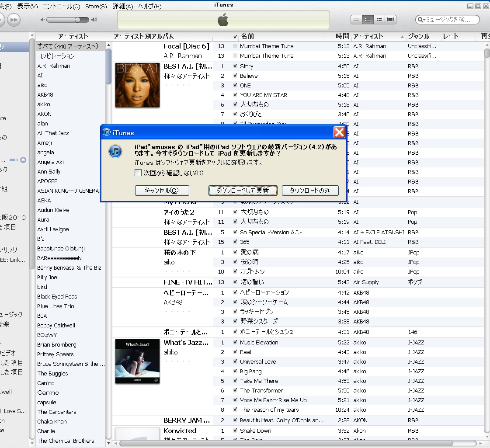The width and height of the screenshot is (490, 448).
Task: Click track list horizontal scrollbar left arrow
Action: pos(115,443)
